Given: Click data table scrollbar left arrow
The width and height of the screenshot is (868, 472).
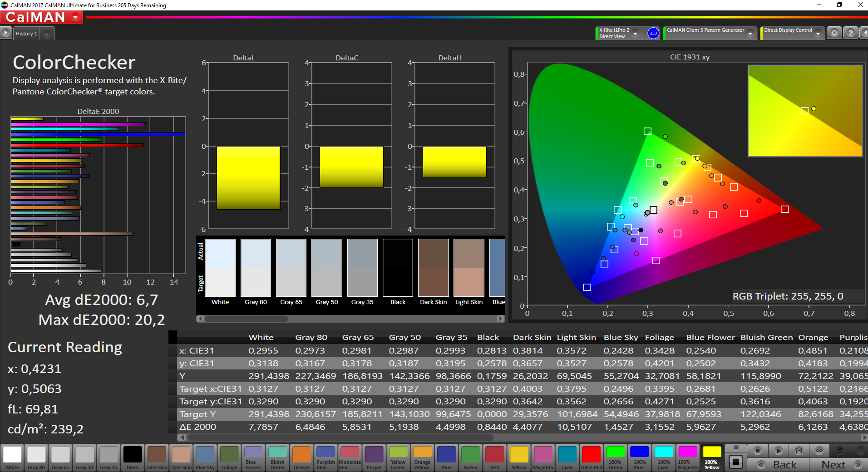Looking at the screenshot, I should (x=182, y=438).
